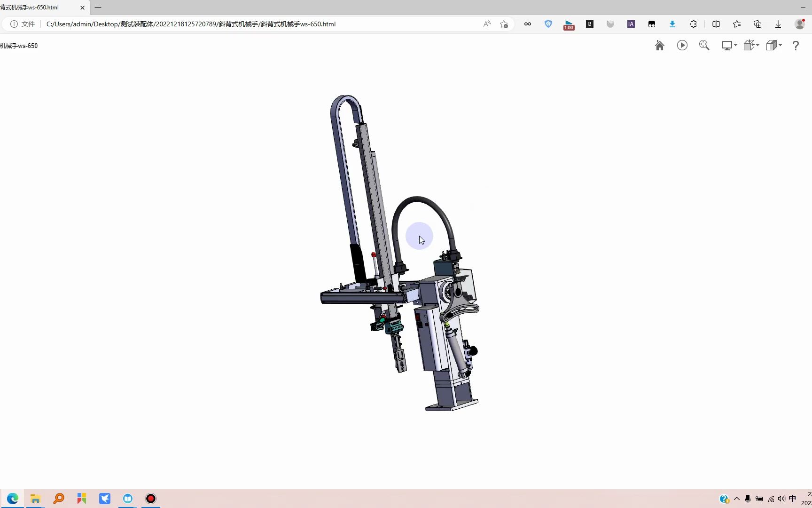Toggle the speaker volume in system tray

(781, 499)
